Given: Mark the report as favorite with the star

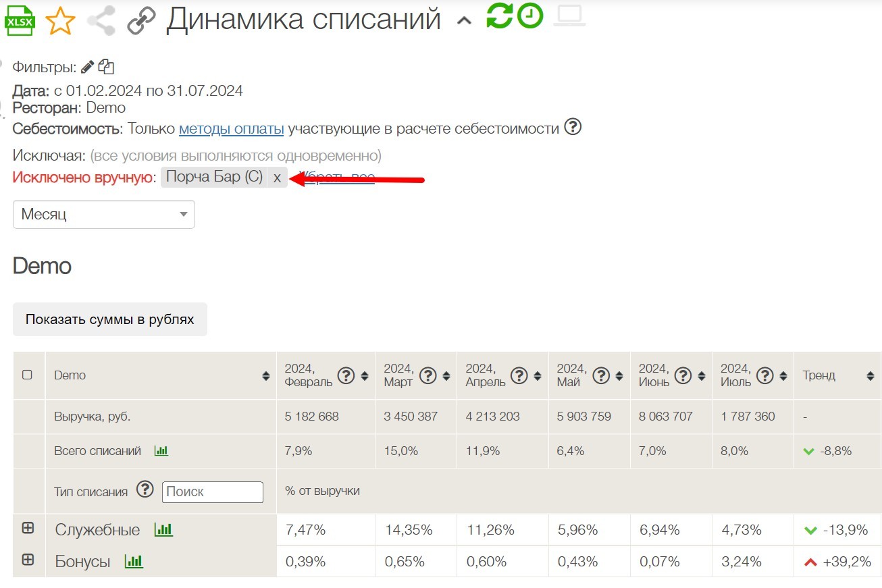Looking at the screenshot, I should [59, 20].
